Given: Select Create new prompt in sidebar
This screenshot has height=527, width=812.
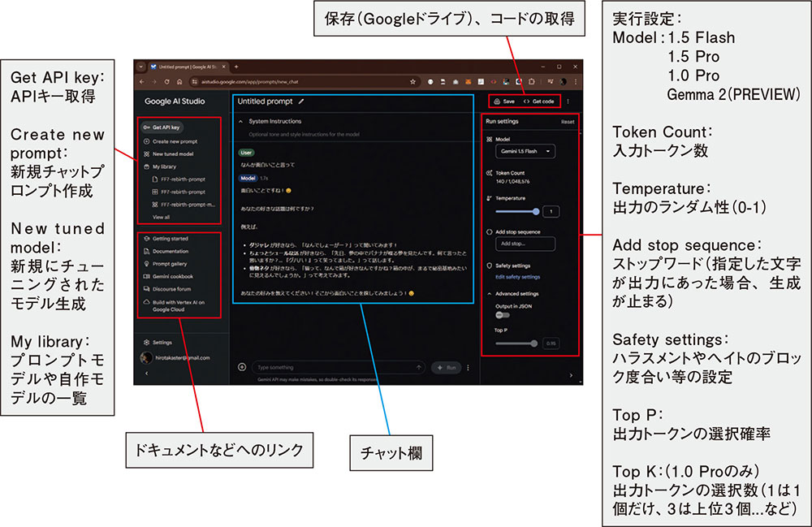Looking at the screenshot, I should [176, 142].
